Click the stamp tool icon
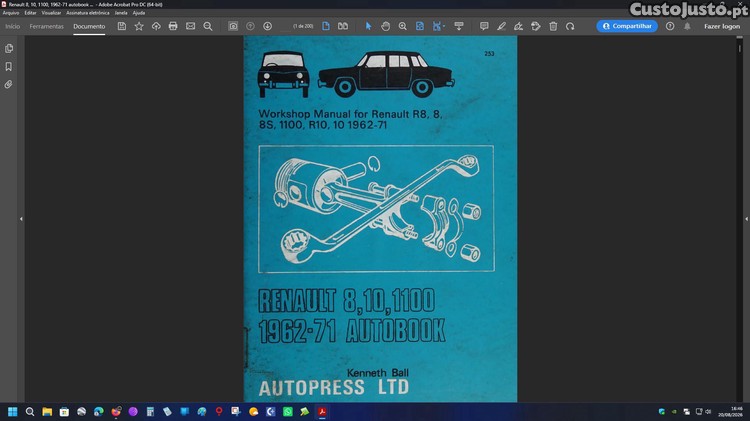The height and width of the screenshot is (421, 750). (536, 26)
